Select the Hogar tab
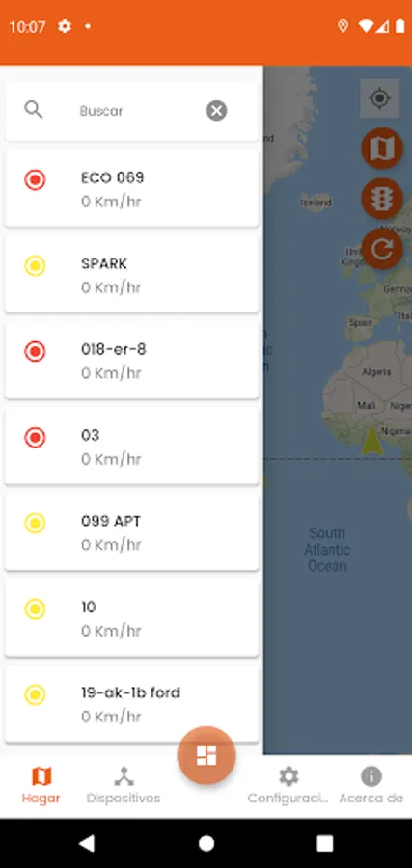 coord(41,785)
